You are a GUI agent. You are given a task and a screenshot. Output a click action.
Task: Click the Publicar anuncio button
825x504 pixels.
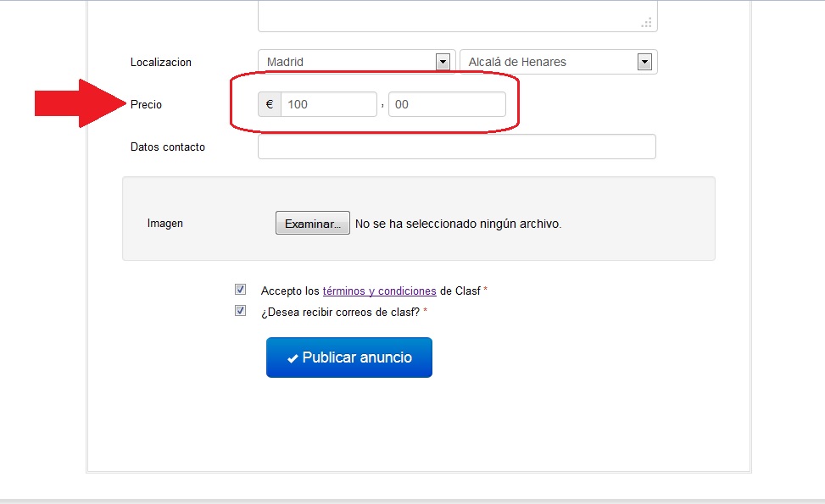(x=348, y=357)
